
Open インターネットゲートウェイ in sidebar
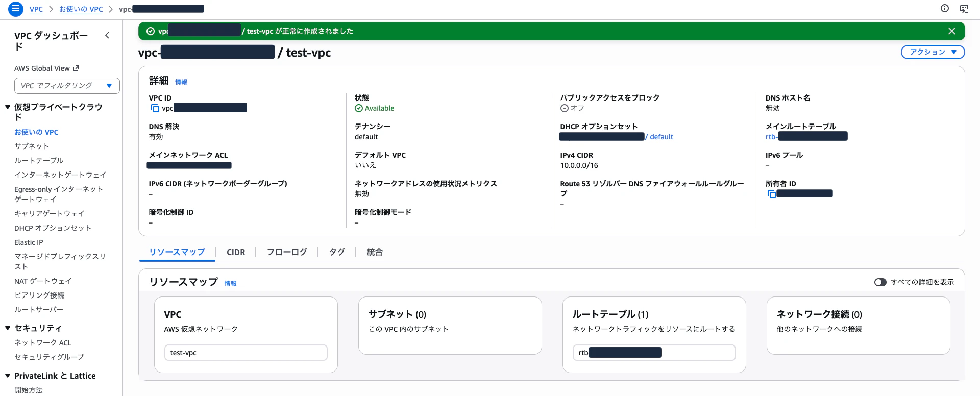click(60, 175)
